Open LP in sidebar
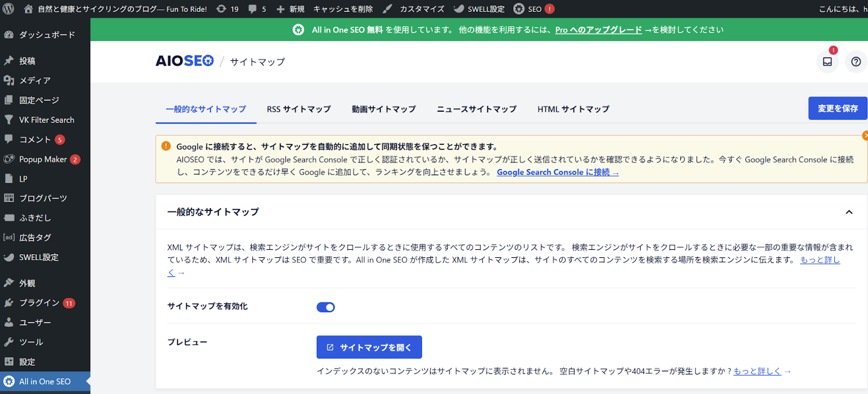 45,179
